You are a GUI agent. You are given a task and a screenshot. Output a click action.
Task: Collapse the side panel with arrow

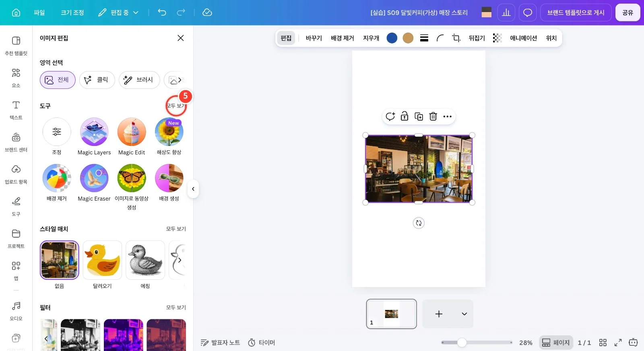[x=193, y=189]
